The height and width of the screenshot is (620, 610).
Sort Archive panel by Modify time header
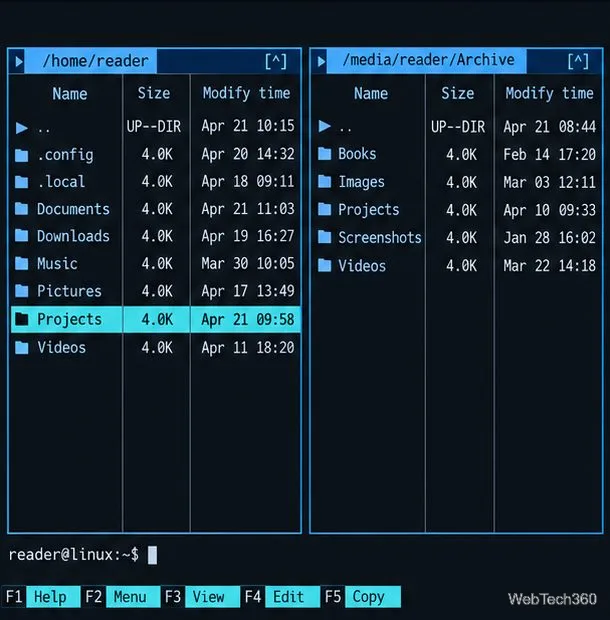[549, 94]
